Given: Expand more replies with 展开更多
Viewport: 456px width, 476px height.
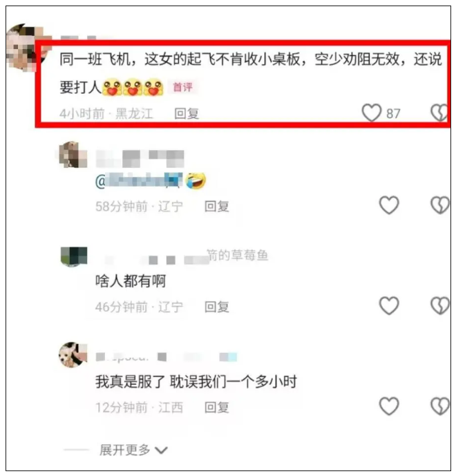Looking at the screenshot, I should pyautogui.click(x=133, y=450).
